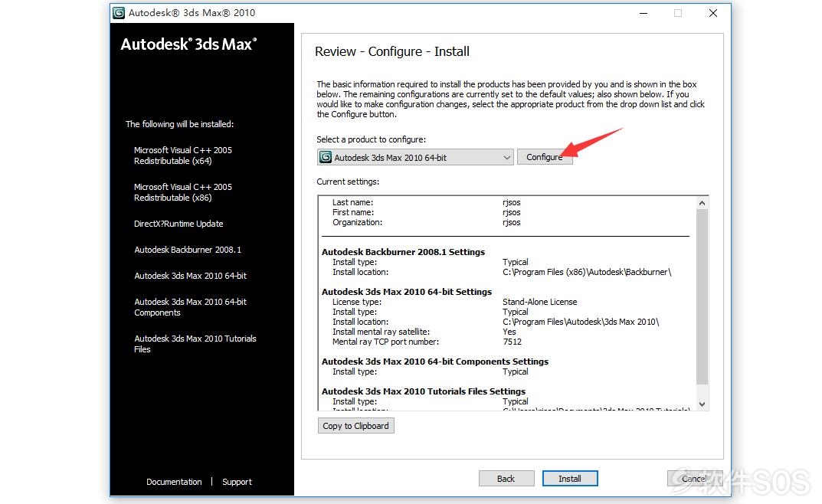
Task: Click the 'Last name:' label
Action: pyautogui.click(x=353, y=202)
